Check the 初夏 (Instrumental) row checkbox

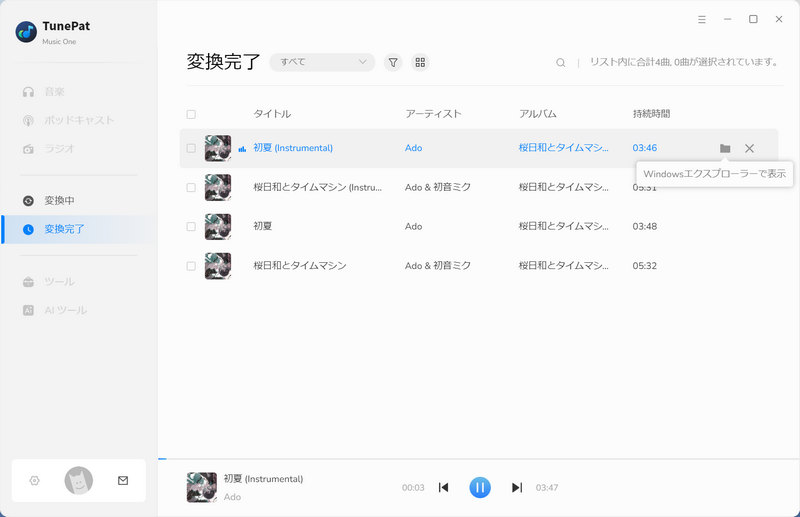coord(191,149)
